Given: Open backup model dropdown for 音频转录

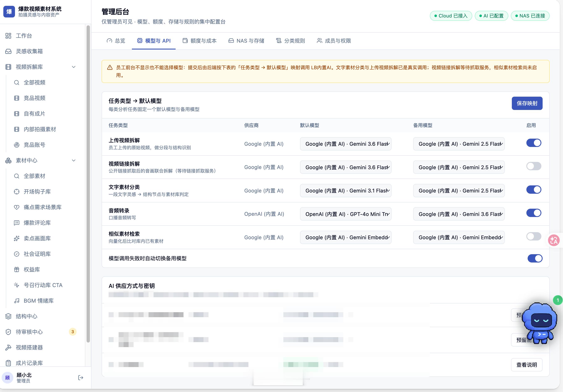Looking at the screenshot, I should click(x=459, y=214).
